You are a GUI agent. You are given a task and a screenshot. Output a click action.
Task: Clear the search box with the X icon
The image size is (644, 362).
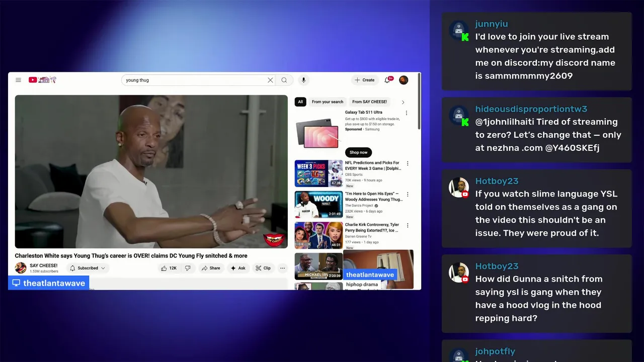(270, 80)
